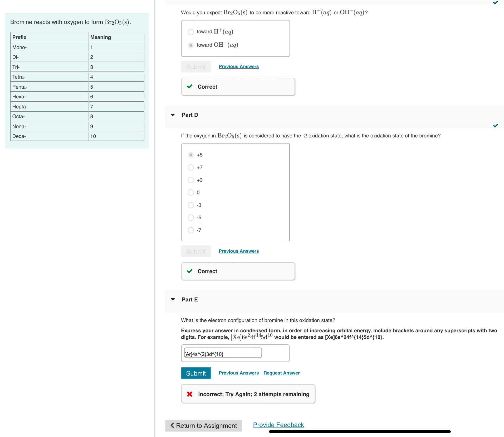This screenshot has height=437, width=504.
Task: Click the Bromine reacts with oxygen intro text
Action: click(x=71, y=22)
